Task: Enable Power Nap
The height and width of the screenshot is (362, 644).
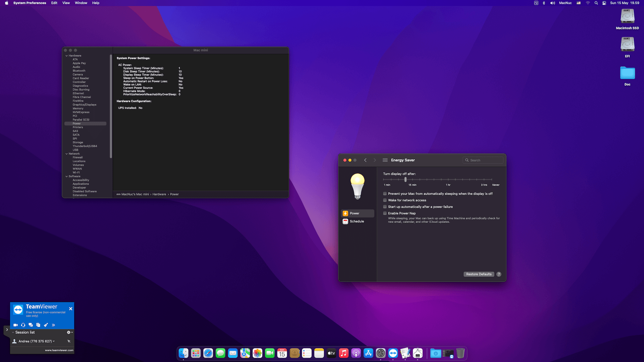Action: (x=385, y=213)
